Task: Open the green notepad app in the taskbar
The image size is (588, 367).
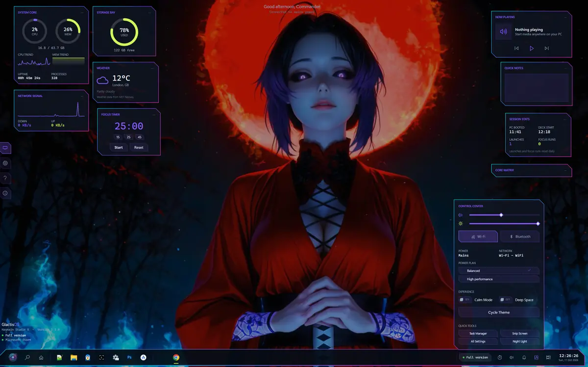Action: pyautogui.click(x=60, y=357)
